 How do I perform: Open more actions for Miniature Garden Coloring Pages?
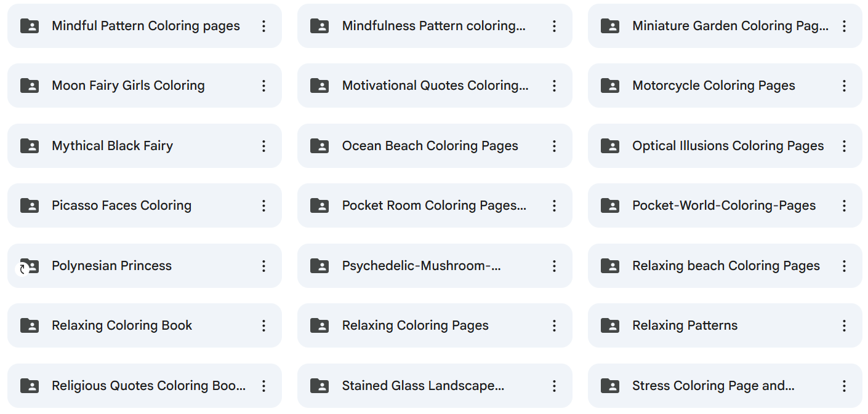pos(844,26)
